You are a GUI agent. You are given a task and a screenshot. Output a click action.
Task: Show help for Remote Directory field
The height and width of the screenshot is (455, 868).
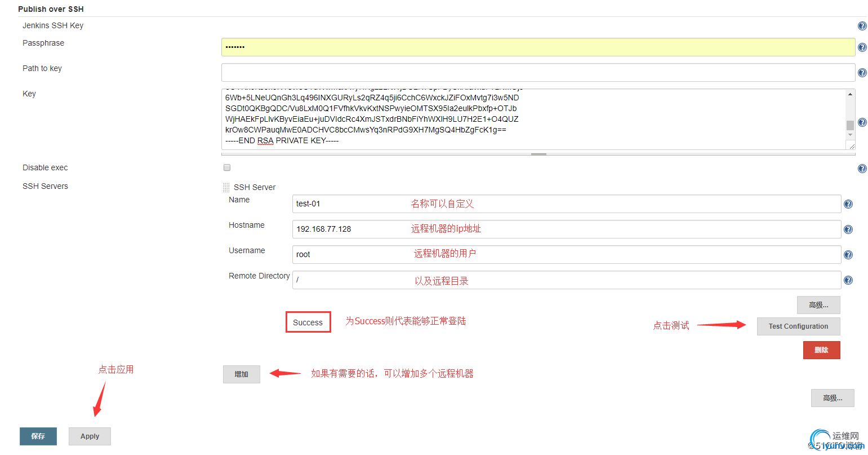848,280
